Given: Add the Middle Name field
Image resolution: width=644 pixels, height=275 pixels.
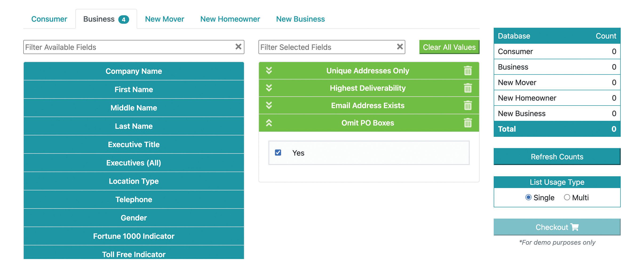Looking at the screenshot, I should click(134, 108).
